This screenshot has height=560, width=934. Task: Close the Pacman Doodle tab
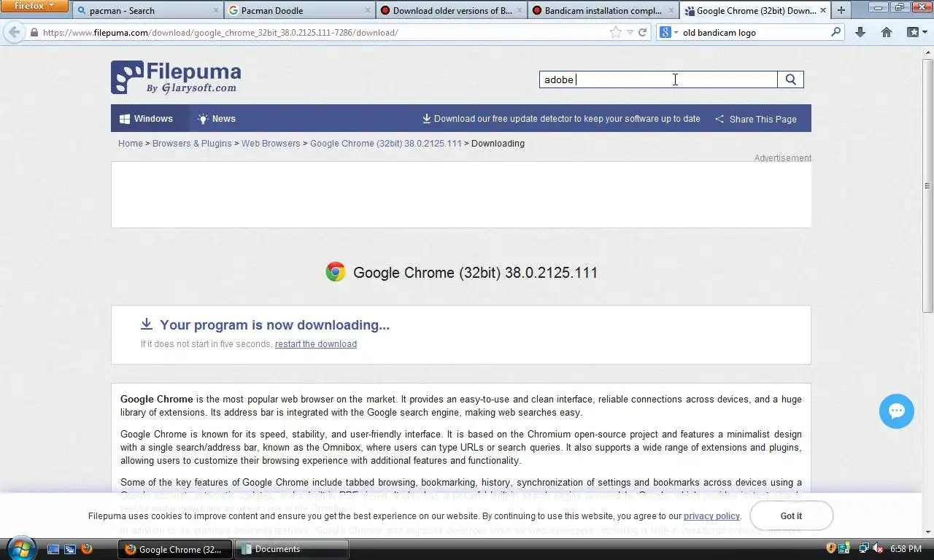[368, 10]
